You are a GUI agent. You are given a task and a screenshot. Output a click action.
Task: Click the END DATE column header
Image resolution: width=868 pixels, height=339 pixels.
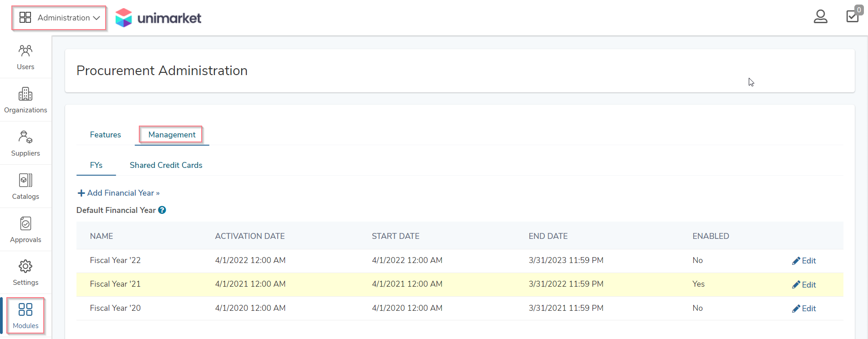(x=548, y=236)
